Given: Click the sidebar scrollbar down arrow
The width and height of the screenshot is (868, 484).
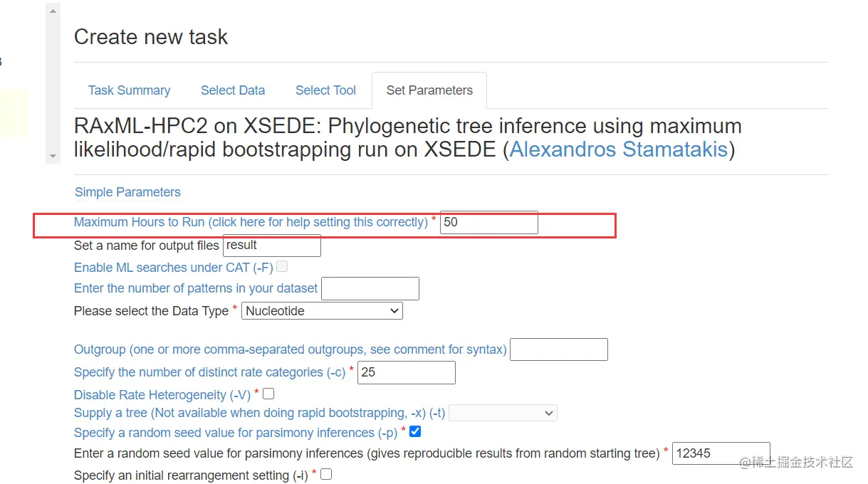Looking at the screenshot, I should pyautogui.click(x=53, y=156).
